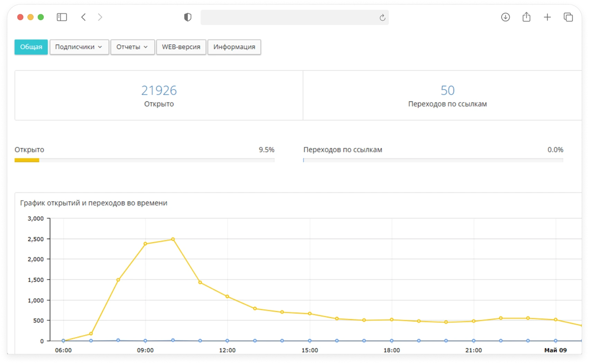Click the forward navigation arrow

100,17
